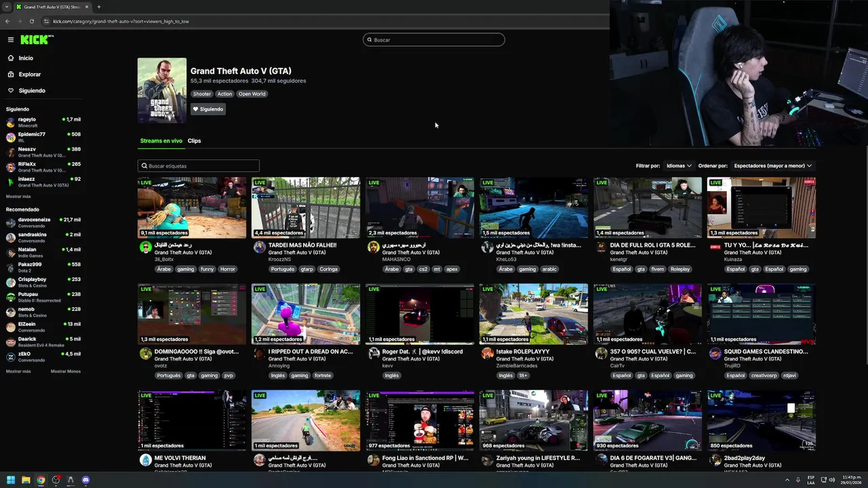Click Chrome icon on taskbar
The height and width of the screenshot is (488, 868).
click(x=41, y=480)
